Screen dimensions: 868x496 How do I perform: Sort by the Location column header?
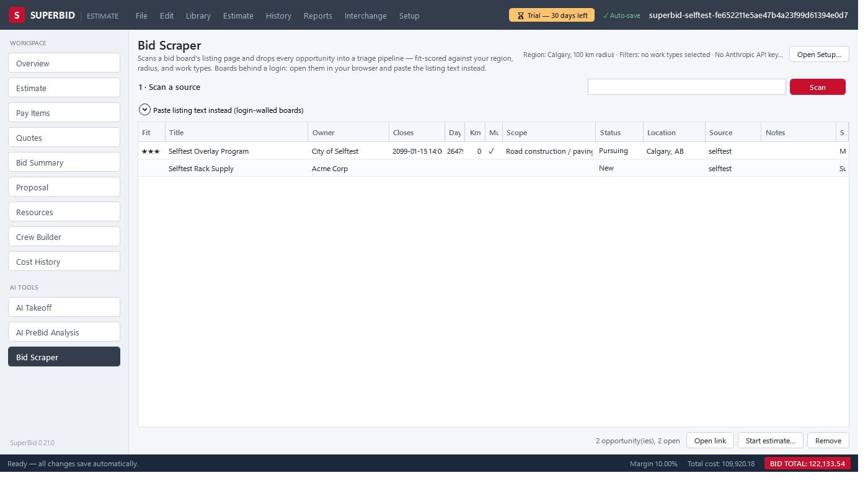(x=674, y=132)
